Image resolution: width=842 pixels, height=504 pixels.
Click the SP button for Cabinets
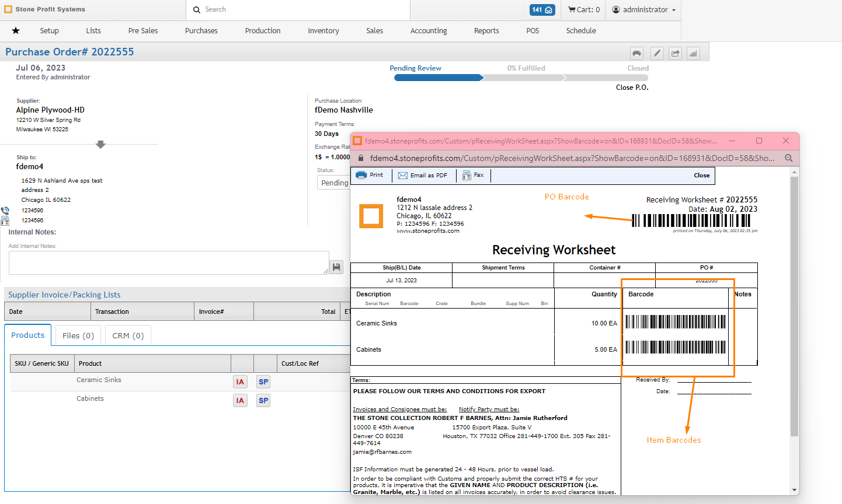[x=263, y=401]
